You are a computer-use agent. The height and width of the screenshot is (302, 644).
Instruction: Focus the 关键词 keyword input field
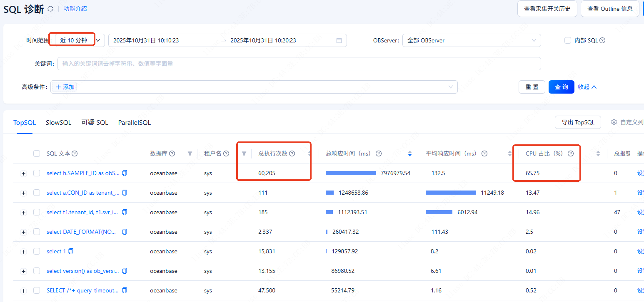[299, 64]
